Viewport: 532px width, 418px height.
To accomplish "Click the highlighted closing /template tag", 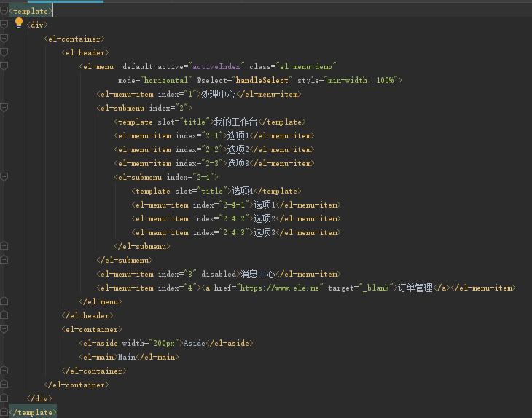I will (x=33, y=412).
